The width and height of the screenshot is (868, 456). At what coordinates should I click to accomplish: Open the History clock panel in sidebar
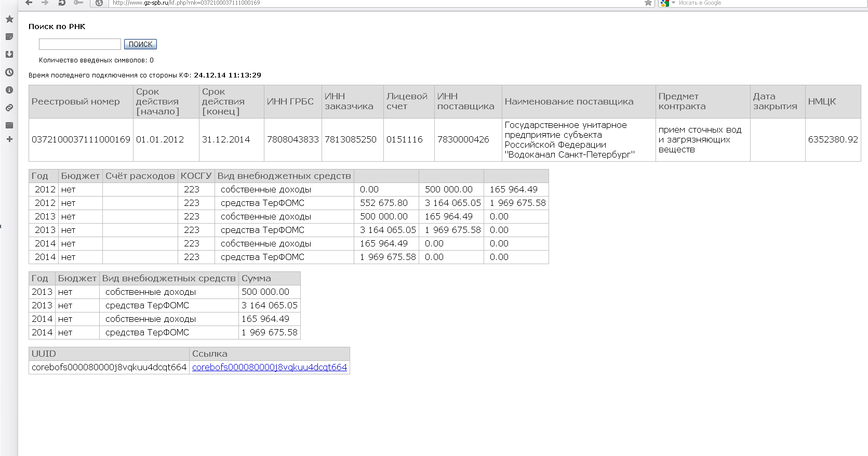[x=9, y=72]
